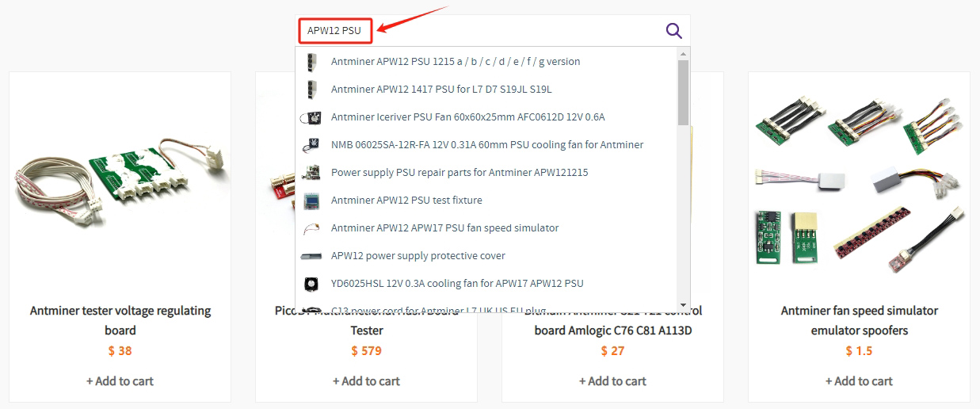Choose APW12 power supply protective cover suggestion
980x409 pixels.
tap(418, 256)
